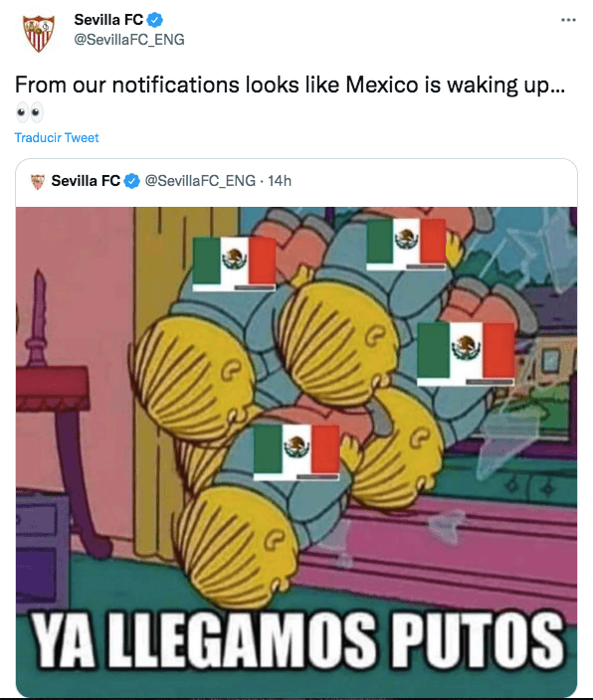Open the Sevilla FC display name link
Image resolution: width=593 pixels, height=700 pixels.
[108, 20]
